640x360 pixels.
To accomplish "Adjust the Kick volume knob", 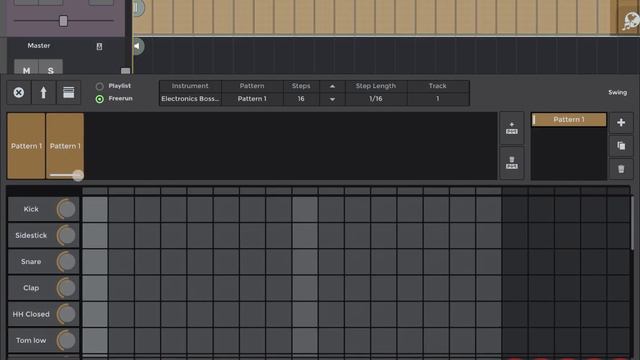I will click(x=67, y=209).
